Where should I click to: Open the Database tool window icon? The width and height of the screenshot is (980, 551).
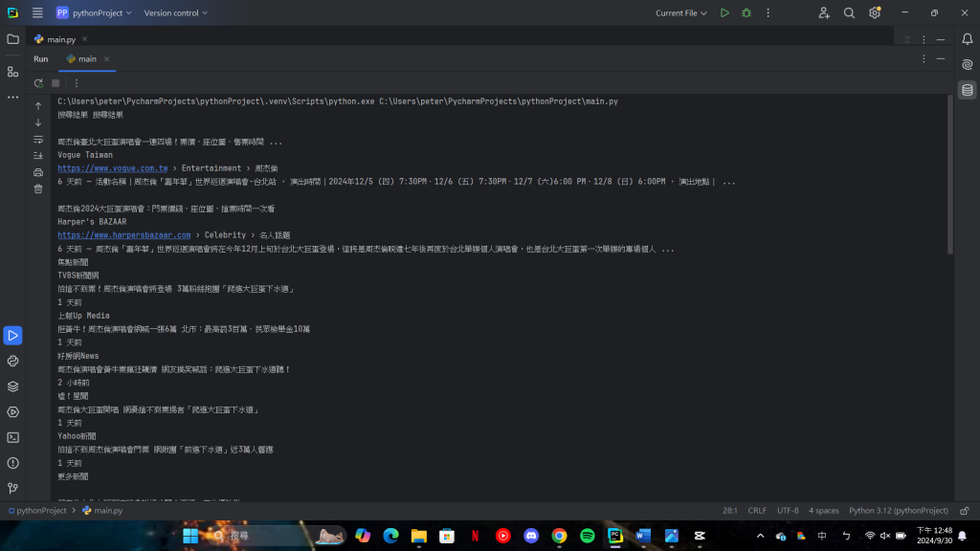[967, 90]
